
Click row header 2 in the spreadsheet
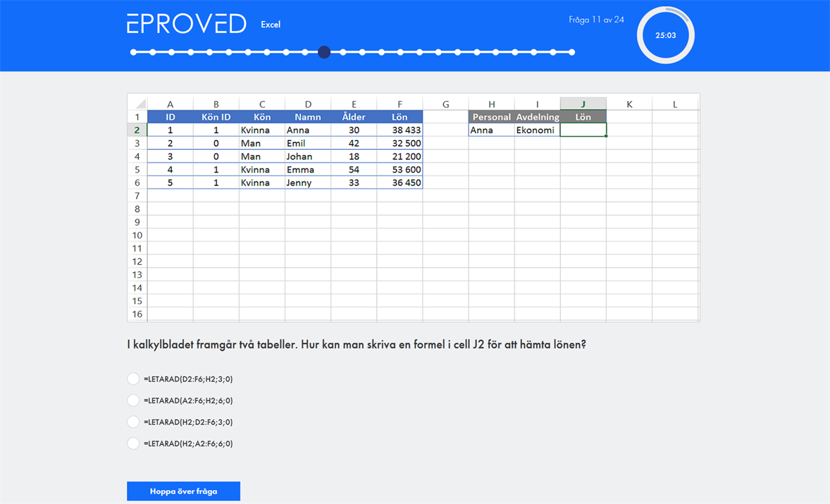(137, 130)
